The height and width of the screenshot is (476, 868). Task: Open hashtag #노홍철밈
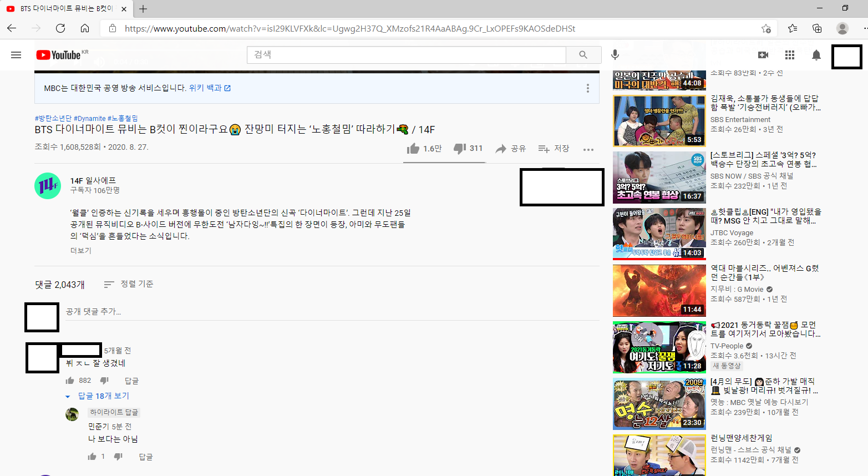[123, 118]
